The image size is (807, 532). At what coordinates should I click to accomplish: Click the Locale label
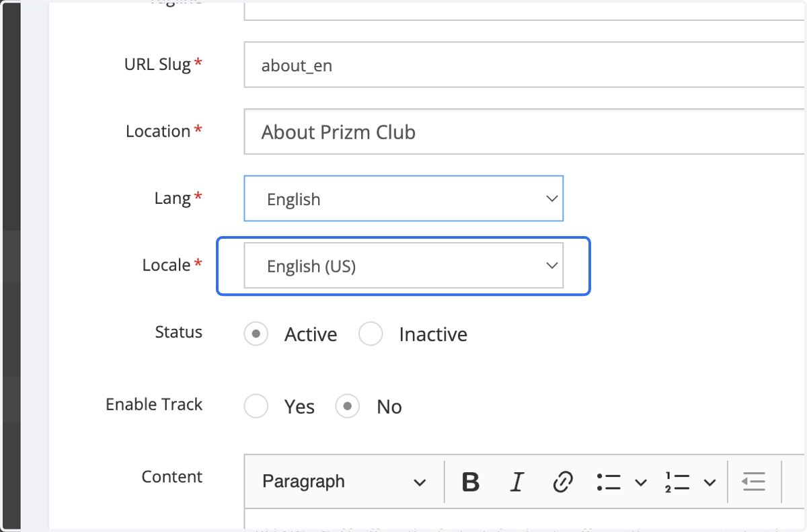coord(167,265)
